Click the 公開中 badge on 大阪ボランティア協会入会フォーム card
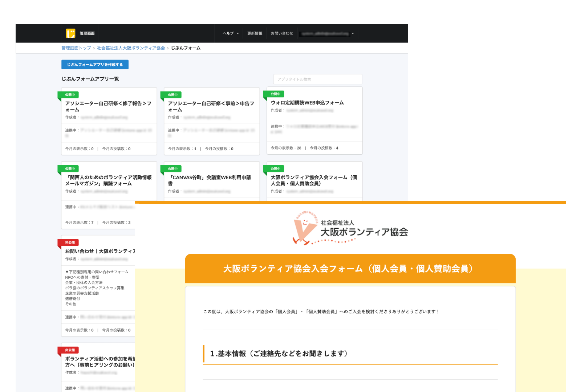 click(275, 168)
